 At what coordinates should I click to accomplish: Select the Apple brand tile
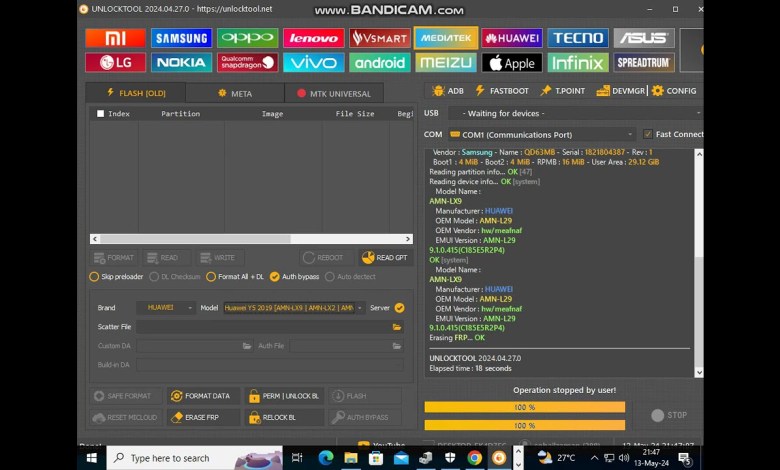[512, 63]
